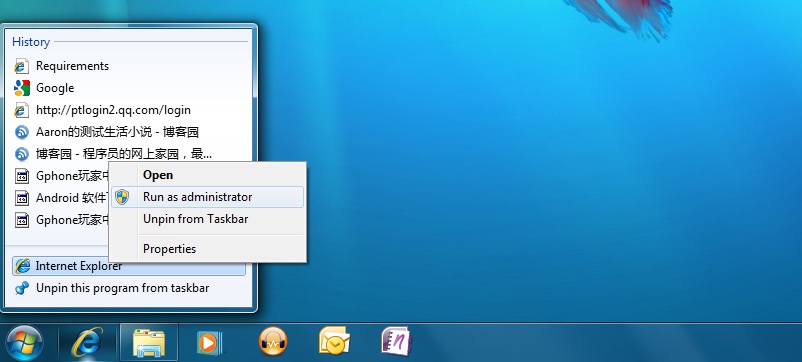Choose Run as administrator
Viewport: 802px width, 362px height.
208,197
